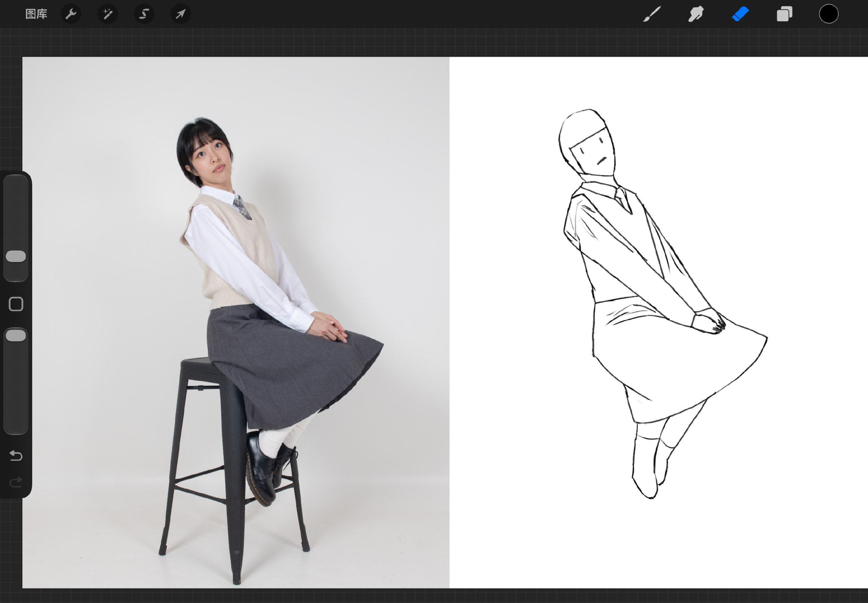The image size is (868, 603).
Task: Select the blue Eraser tool
Action: click(740, 14)
